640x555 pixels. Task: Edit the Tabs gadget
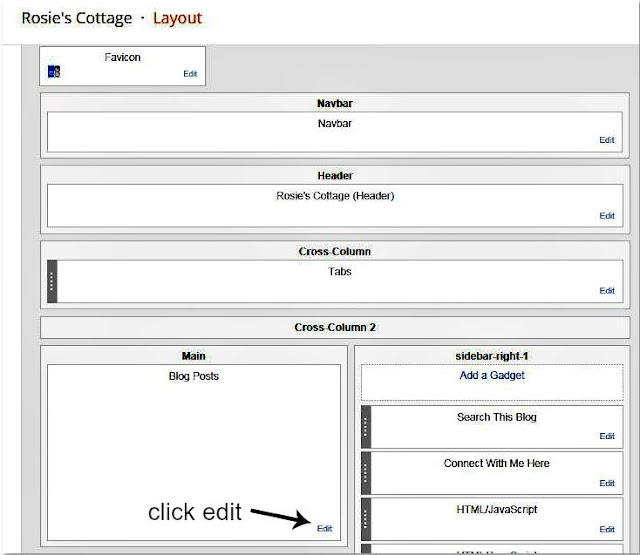[607, 291]
